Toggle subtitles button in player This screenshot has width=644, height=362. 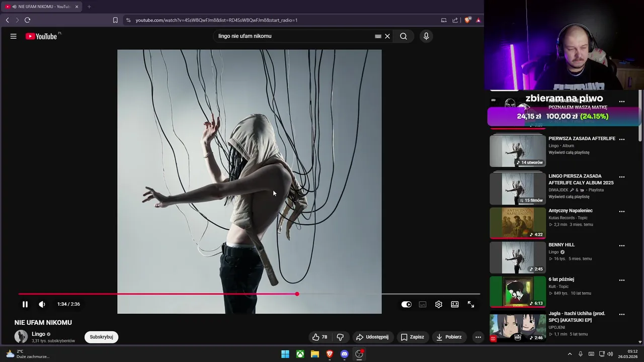pos(423,304)
